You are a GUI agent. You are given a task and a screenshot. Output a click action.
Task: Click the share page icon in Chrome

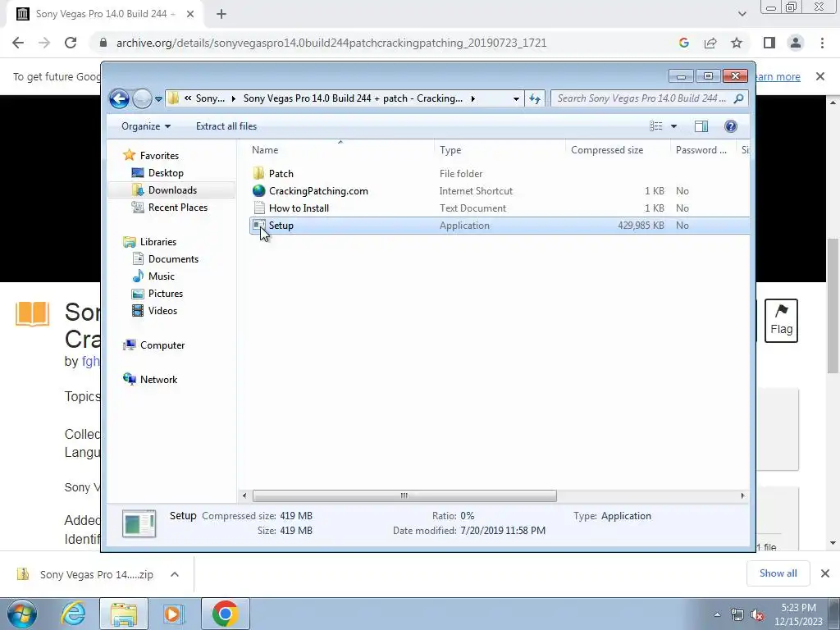(x=710, y=43)
